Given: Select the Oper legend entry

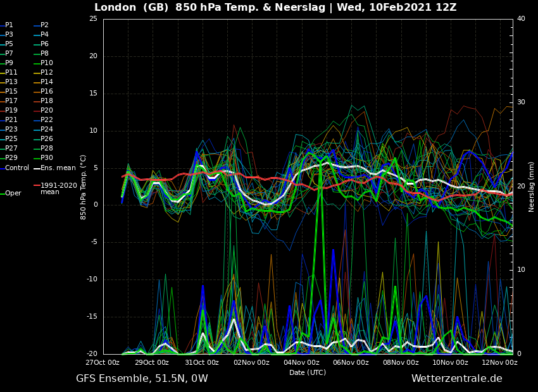Looking at the screenshot, I should tap(13, 193).
